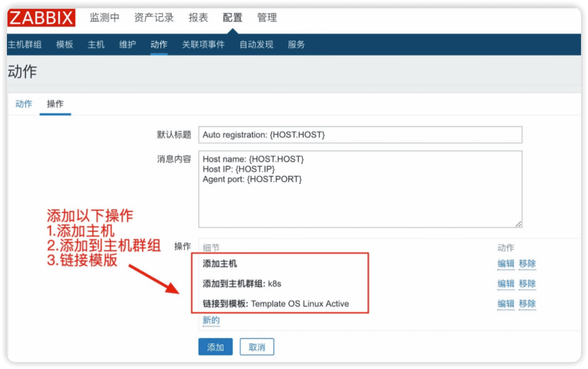Image resolution: width=588 pixels, height=369 pixels.
Task: Select the 添加主机 operation row text
Action: pos(220,264)
